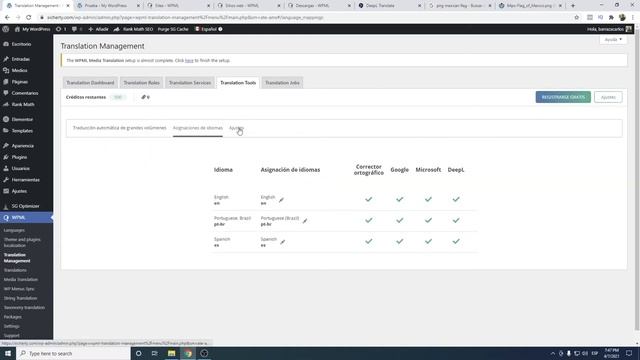The image size is (640, 360).
Task: Switch to Translation Jobs tab
Action: pyautogui.click(x=282, y=83)
